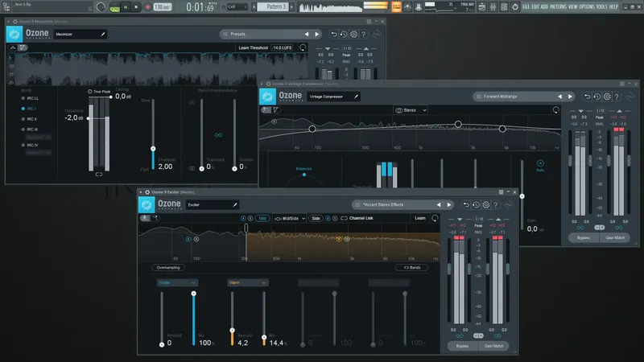Open Maximizer help question mark

coord(364,35)
